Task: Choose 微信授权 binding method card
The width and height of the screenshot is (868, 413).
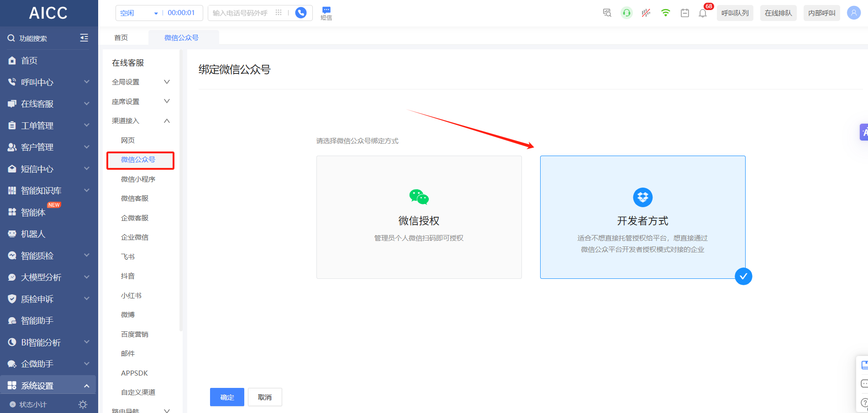Action: pyautogui.click(x=419, y=217)
